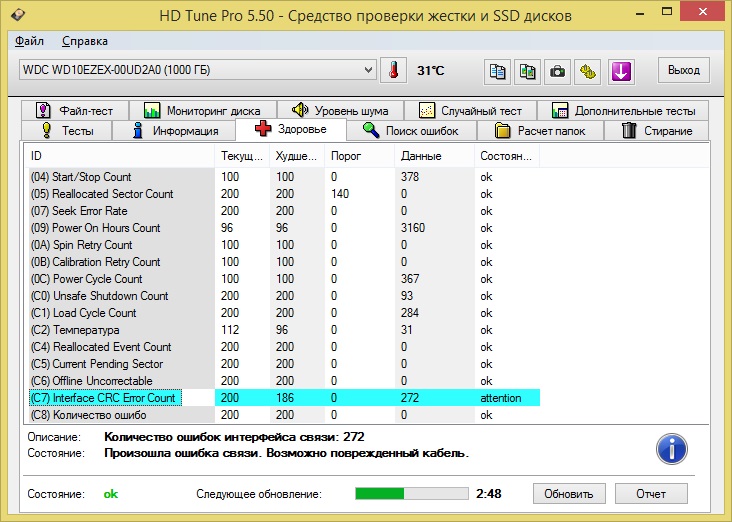Select the (0B) Calibration Retry Count row
The image size is (732, 522).
pos(282,262)
